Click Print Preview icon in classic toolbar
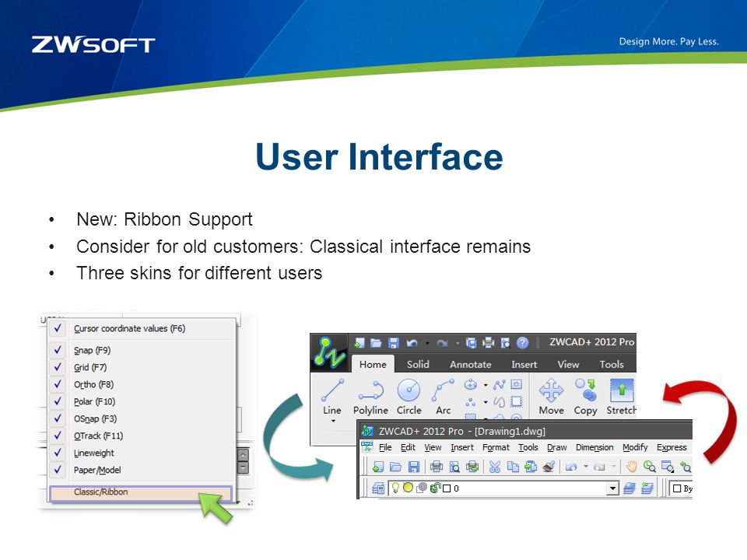This screenshot has height=560, width=747. tap(454, 467)
